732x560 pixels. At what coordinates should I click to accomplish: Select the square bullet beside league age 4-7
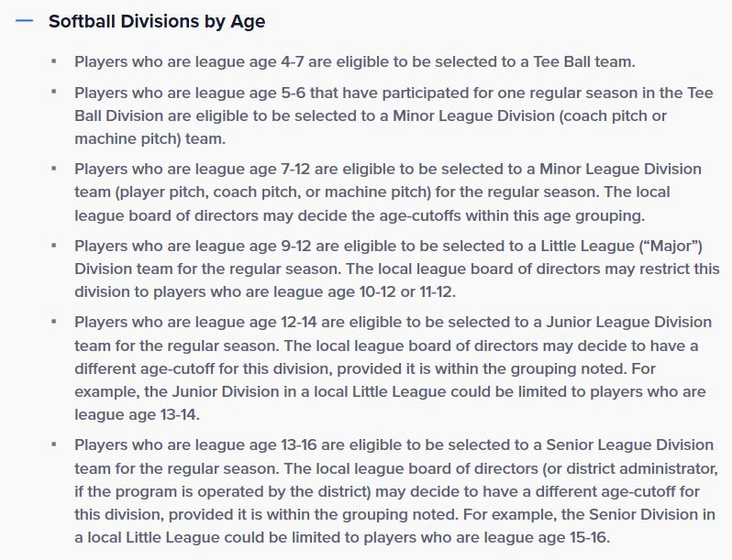54,61
